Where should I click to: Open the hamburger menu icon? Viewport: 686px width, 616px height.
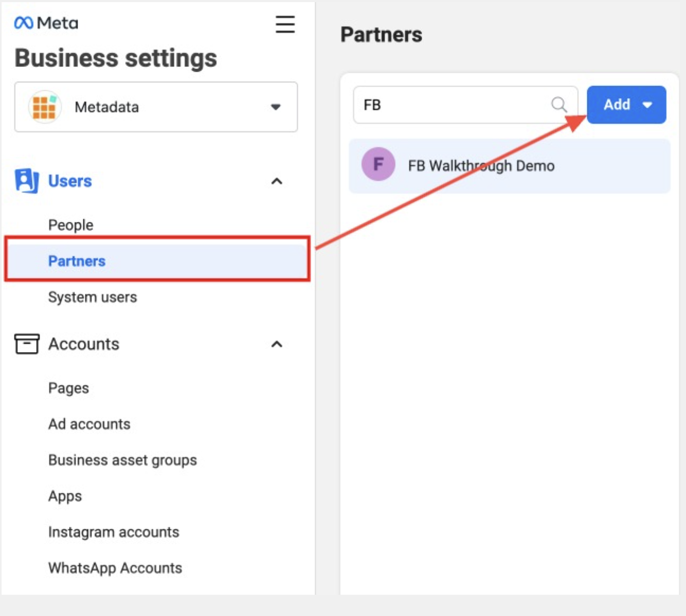[285, 24]
